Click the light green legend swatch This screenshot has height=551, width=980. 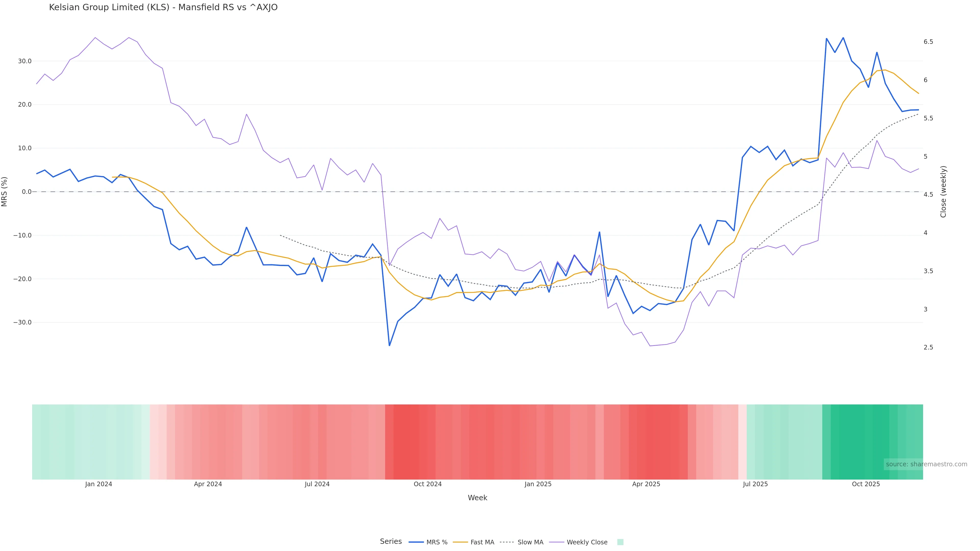pyautogui.click(x=620, y=542)
